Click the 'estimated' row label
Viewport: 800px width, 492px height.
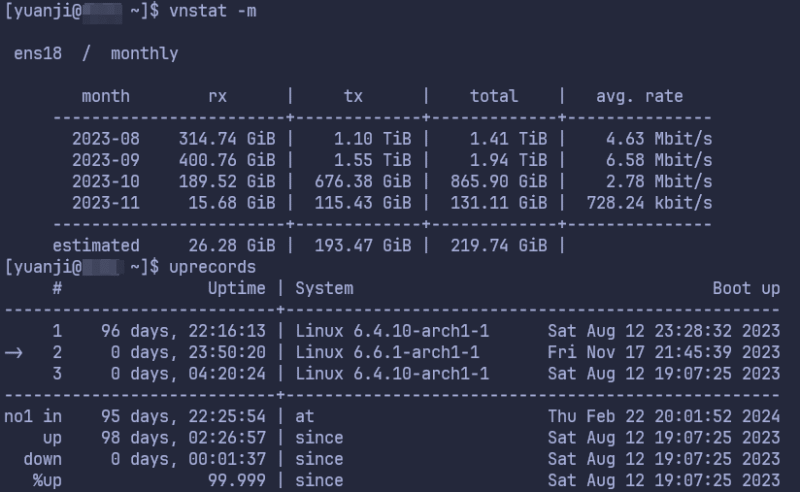pos(96,245)
